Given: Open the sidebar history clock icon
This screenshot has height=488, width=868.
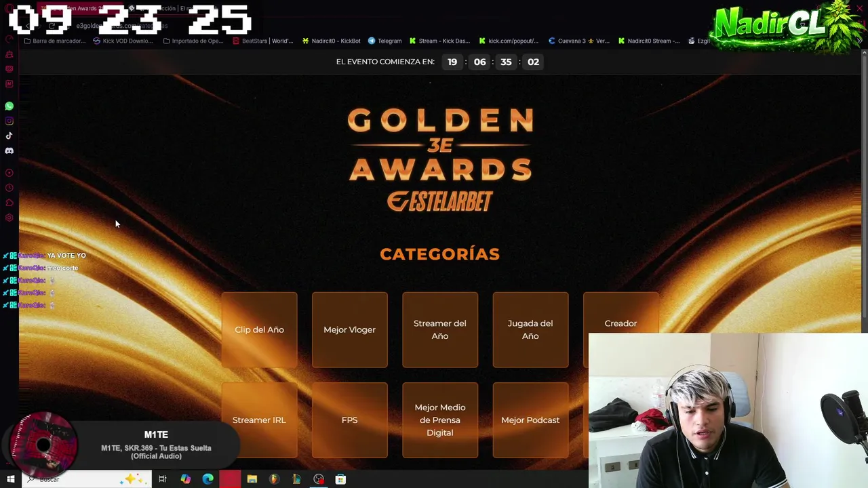Looking at the screenshot, I should (9, 188).
